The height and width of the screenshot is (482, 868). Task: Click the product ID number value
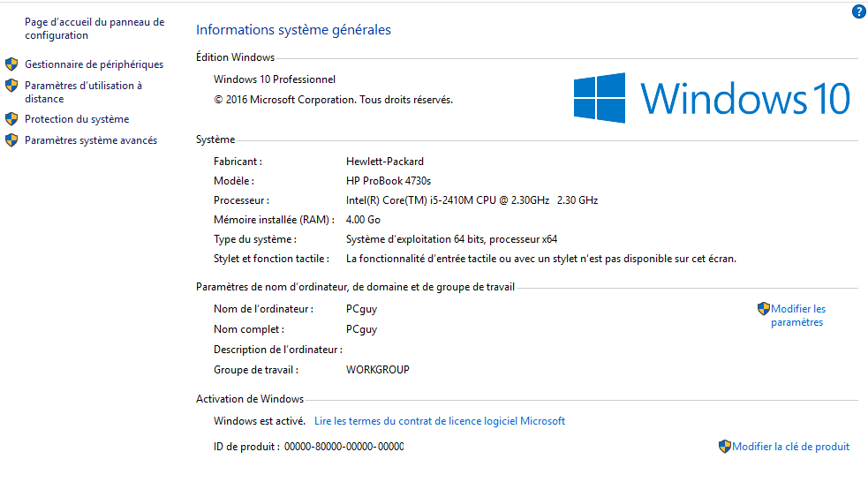(343, 447)
